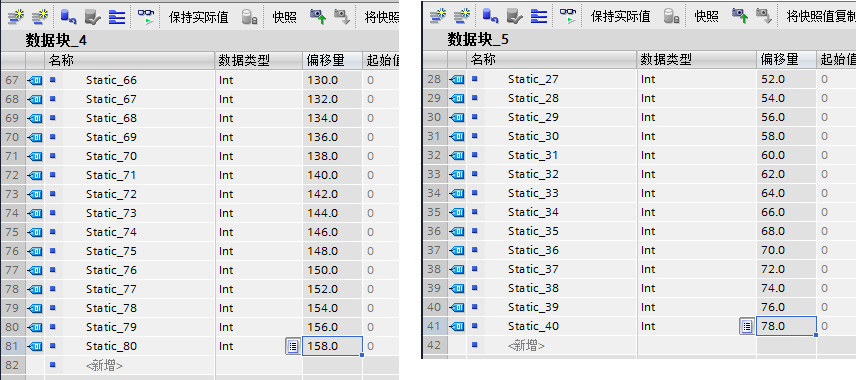Select row Static_72 in 数据块_4
This screenshot has width=861, height=380.
point(199,194)
